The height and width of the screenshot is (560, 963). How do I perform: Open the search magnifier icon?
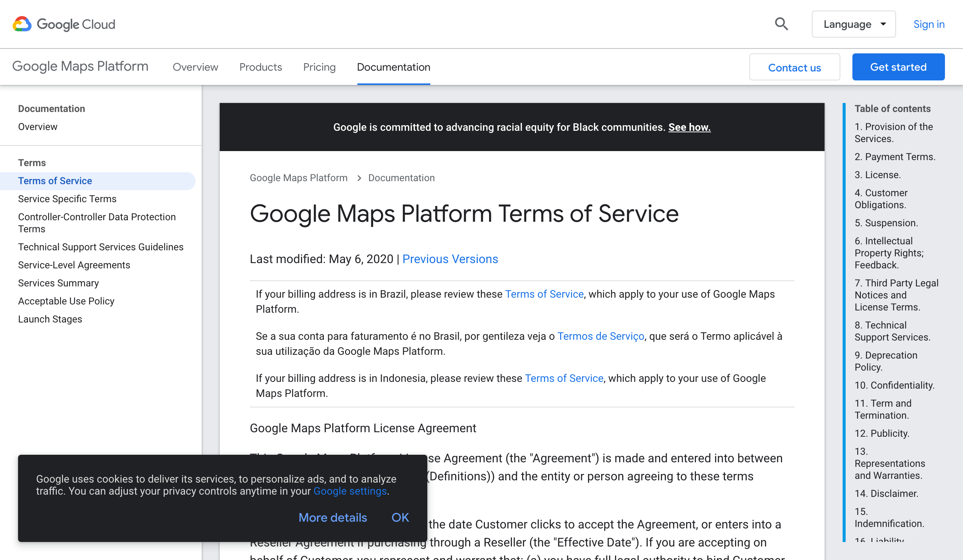[781, 24]
